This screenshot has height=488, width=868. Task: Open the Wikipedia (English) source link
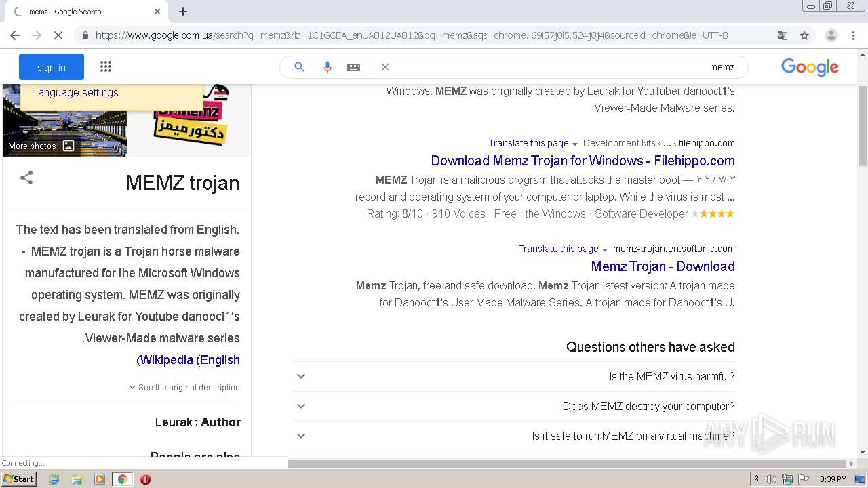coord(189,360)
